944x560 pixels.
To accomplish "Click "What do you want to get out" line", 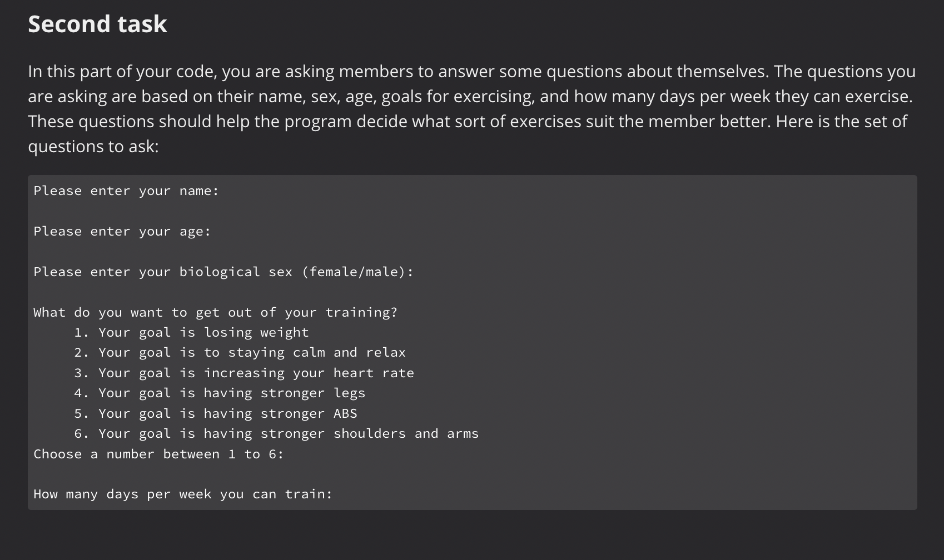I will [x=215, y=313].
